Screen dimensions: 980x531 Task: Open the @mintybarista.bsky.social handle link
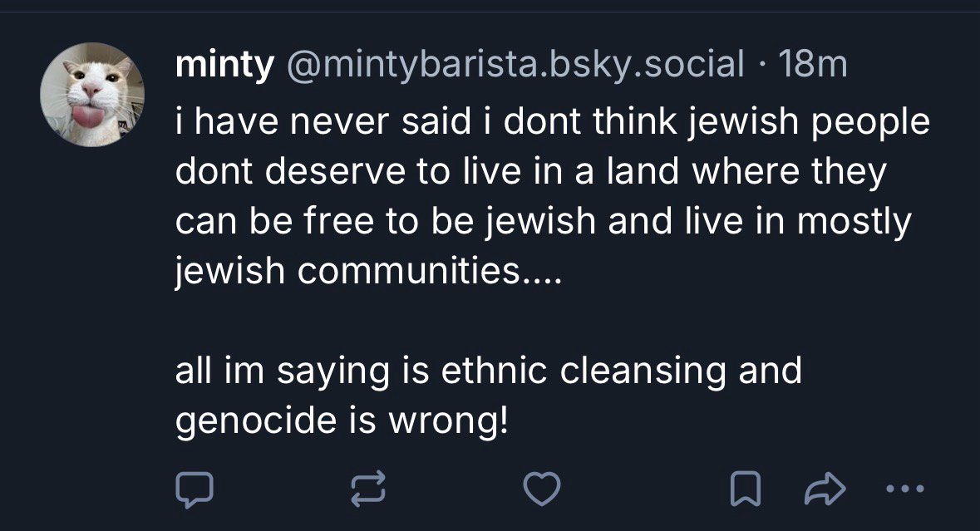click(515, 65)
